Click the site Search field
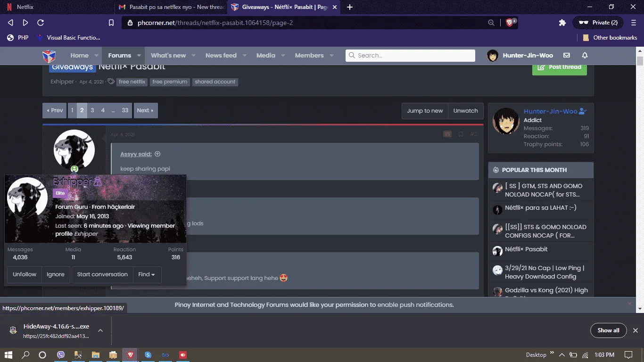Image resolution: width=644 pixels, height=362 pixels. tap(410, 56)
